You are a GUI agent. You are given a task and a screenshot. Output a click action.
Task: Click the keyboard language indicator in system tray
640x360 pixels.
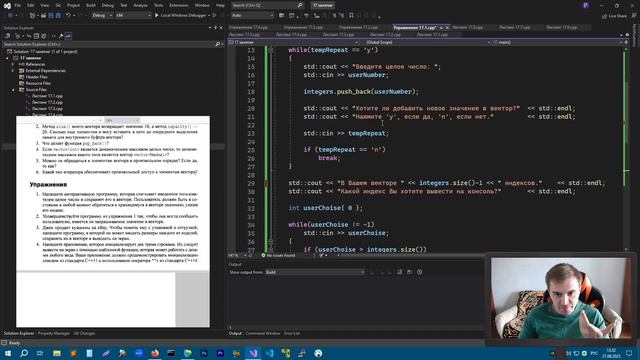[594, 353]
